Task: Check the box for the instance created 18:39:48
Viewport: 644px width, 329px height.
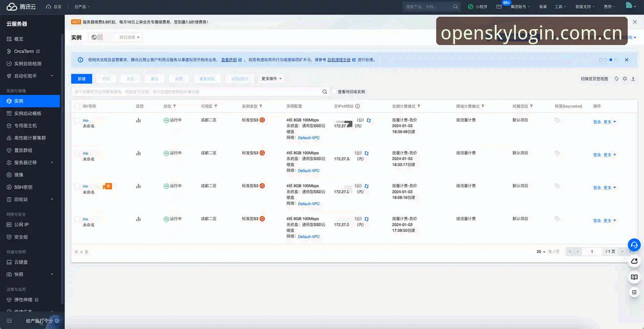Action: tap(77, 121)
